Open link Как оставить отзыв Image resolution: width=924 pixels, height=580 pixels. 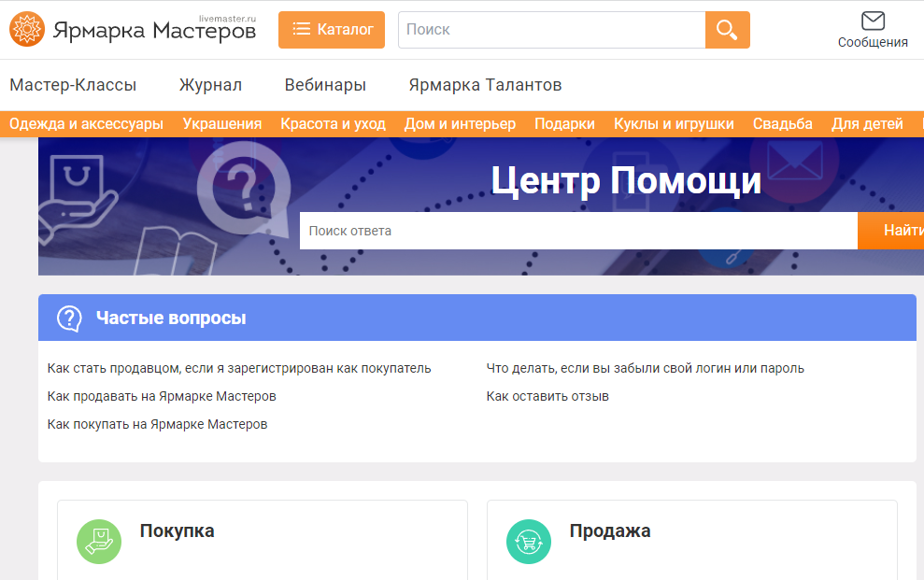point(547,396)
